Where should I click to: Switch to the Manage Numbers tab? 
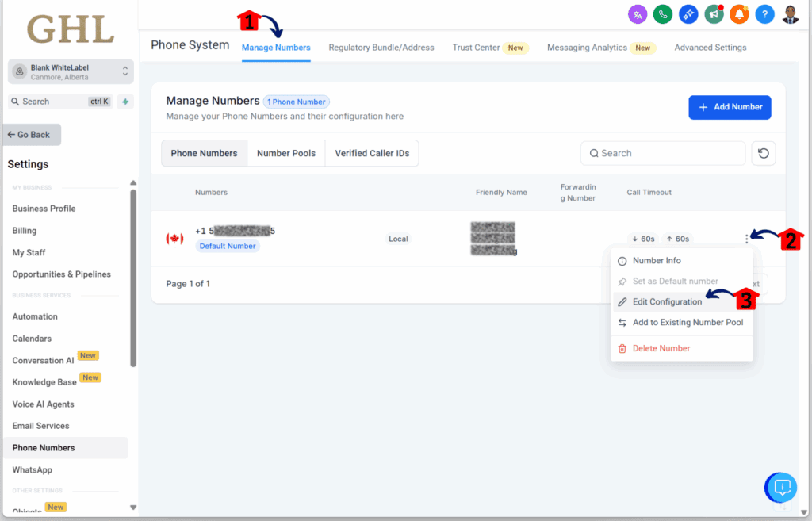(x=276, y=48)
